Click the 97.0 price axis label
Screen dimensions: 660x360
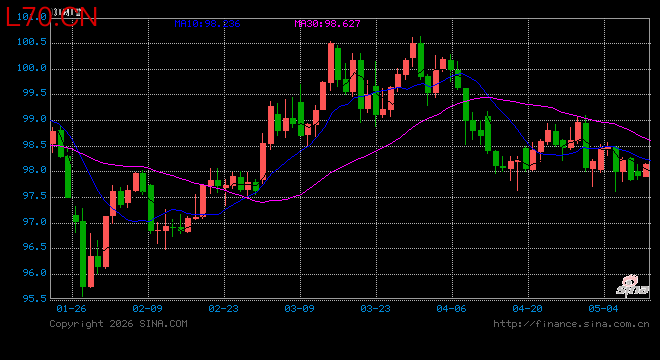(x=35, y=222)
